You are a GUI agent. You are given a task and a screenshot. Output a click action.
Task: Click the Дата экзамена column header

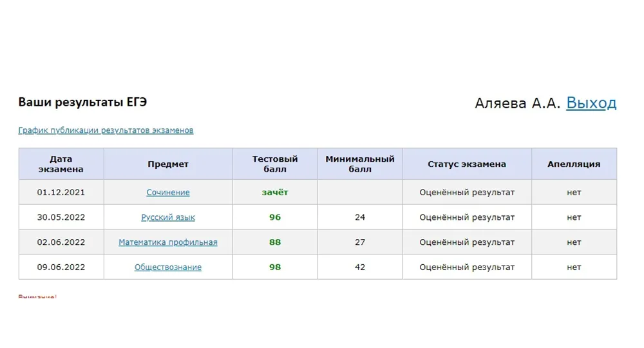click(61, 164)
